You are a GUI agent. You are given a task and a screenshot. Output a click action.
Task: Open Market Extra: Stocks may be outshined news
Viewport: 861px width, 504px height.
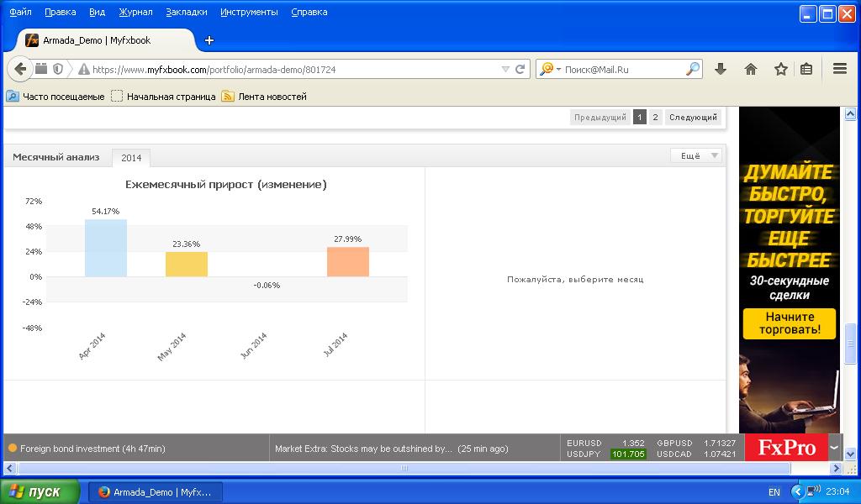(392, 448)
